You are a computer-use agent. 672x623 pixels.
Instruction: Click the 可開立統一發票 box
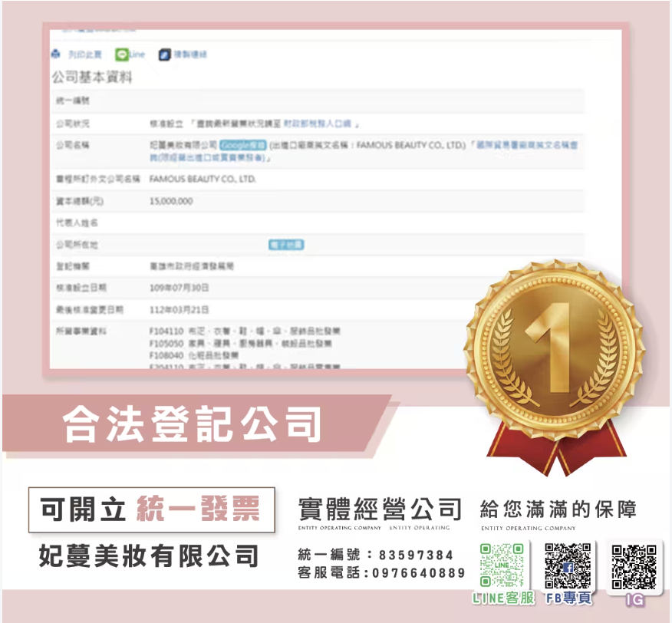click(x=151, y=509)
